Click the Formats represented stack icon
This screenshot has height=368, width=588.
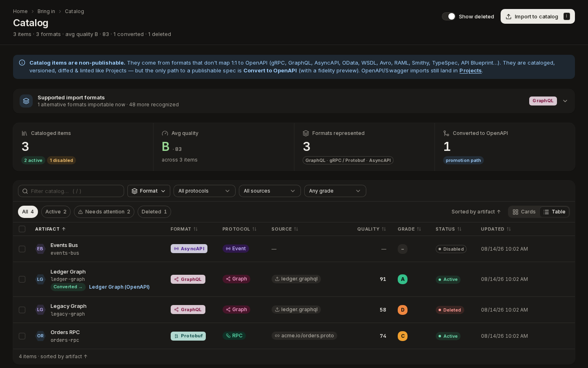[306, 133]
